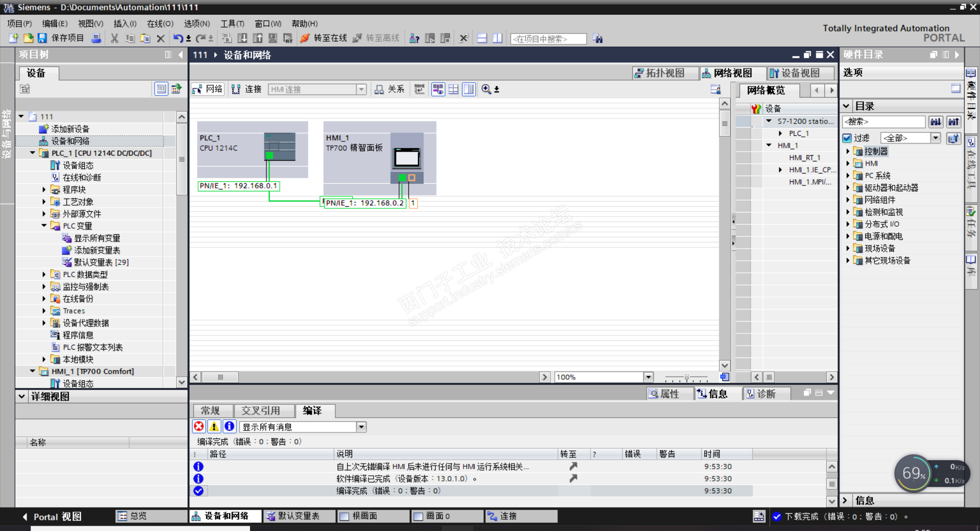Toggle 网络 networking mode
Screen dimensions: 980x531
208,89
